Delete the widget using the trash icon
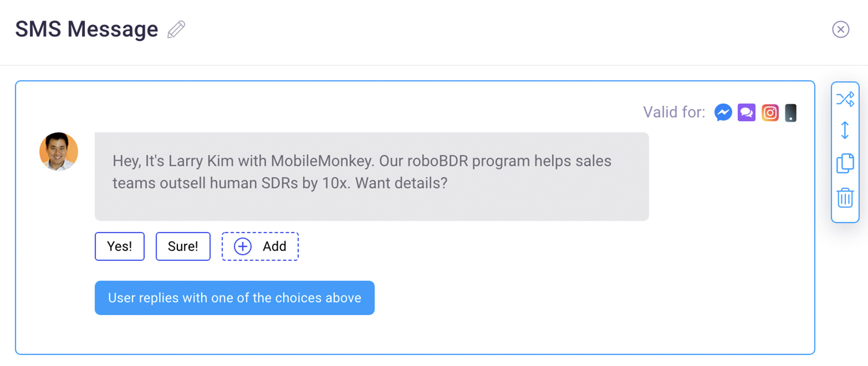 (845, 197)
